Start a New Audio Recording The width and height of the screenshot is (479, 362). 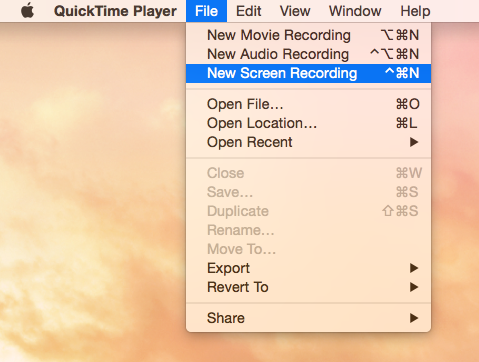(x=308, y=54)
